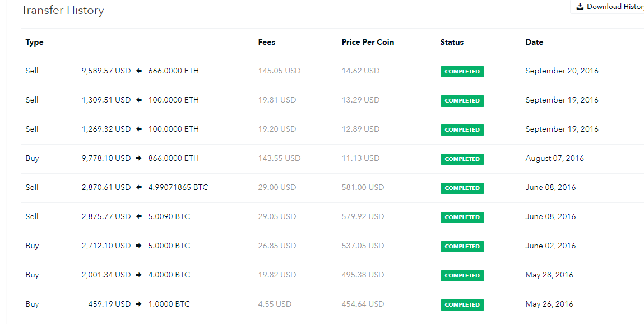Click the arrow icon on 1.0000 BTC buy row
The height and width of the screenshot is (324, 644).
pos(139,304)
